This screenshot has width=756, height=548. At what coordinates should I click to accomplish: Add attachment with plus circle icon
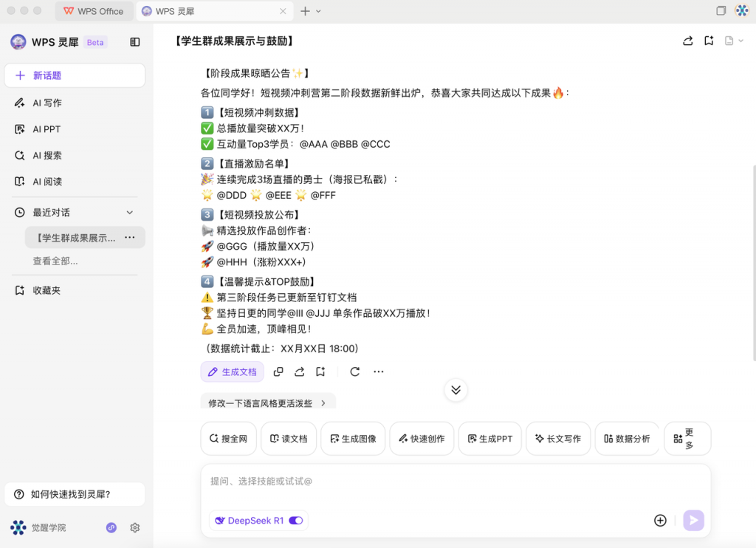tap(660, 521)
